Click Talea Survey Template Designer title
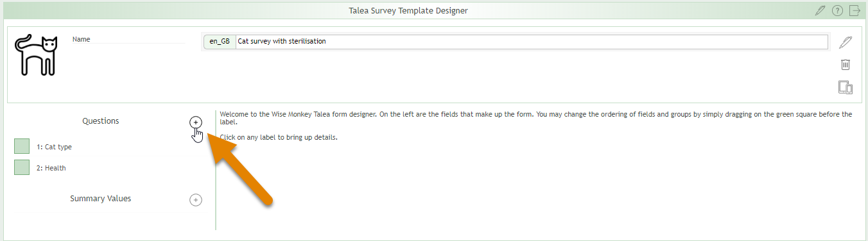 pos(408,11)
